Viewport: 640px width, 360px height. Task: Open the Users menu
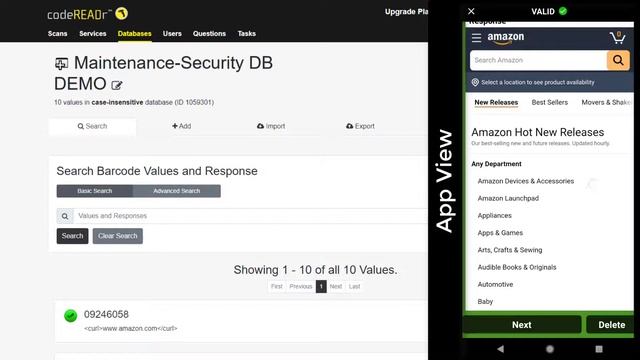[x=172, y=33]
